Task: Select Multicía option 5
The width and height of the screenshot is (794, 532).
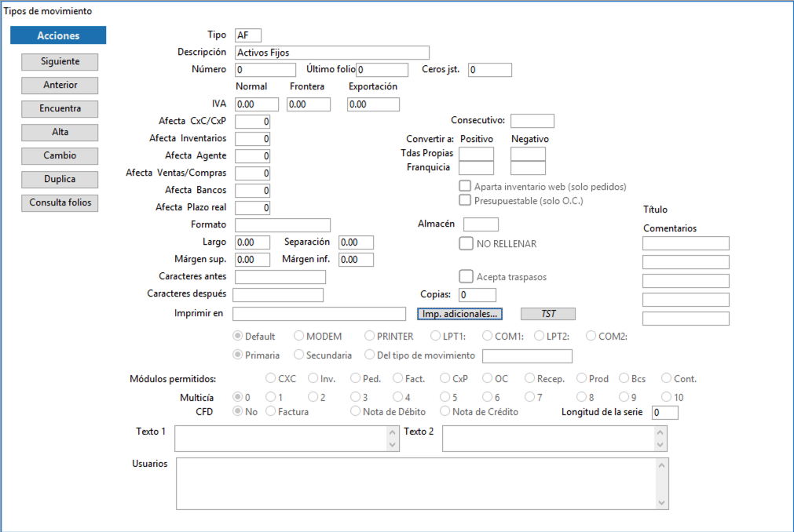Action: (445, 397)
